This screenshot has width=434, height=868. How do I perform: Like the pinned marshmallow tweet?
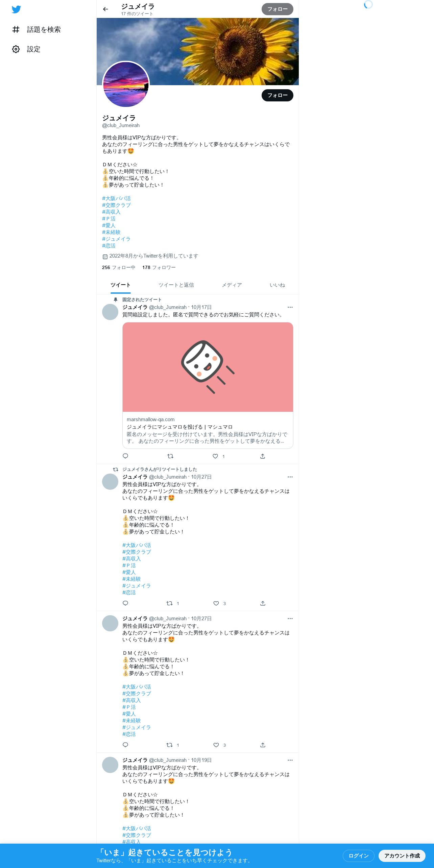tap(215, 456)
